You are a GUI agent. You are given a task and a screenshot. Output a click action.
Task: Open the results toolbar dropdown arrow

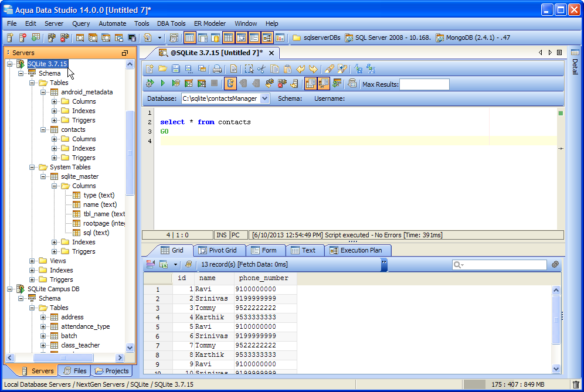pos(175,265)
